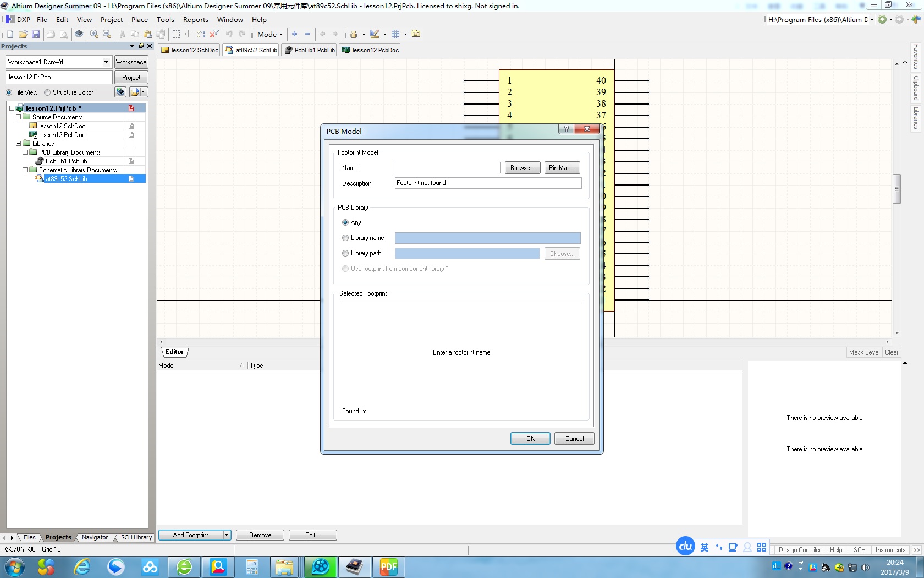Open the model manager icon in the toolbar

pos(416,34)
